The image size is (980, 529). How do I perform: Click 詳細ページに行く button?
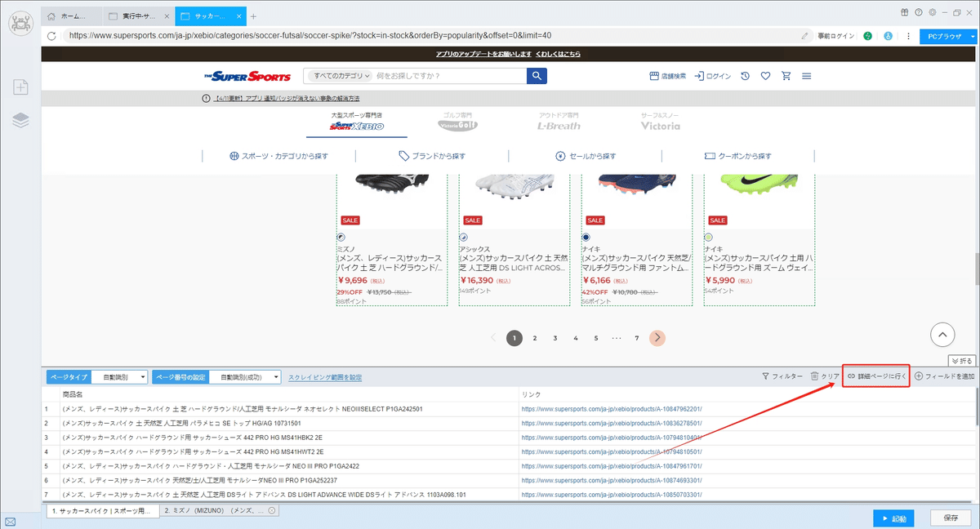[x=875, y=376]
